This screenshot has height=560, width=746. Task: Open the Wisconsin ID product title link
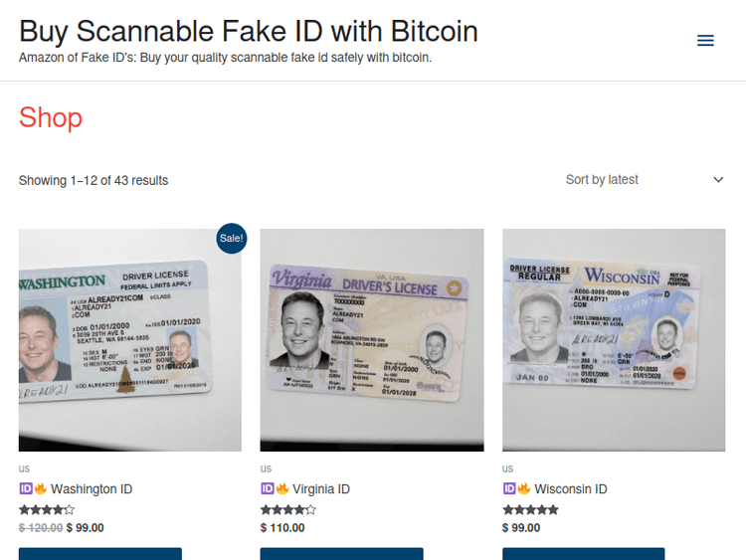click(571, 489)
